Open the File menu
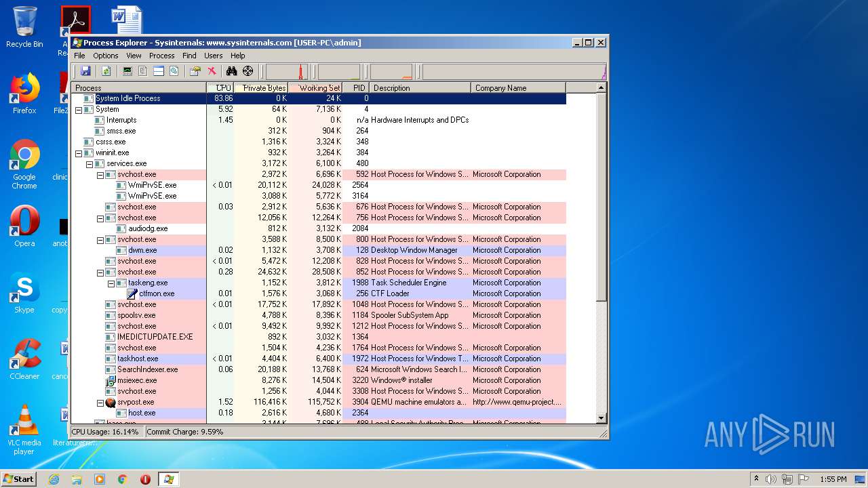 point(79,56)
